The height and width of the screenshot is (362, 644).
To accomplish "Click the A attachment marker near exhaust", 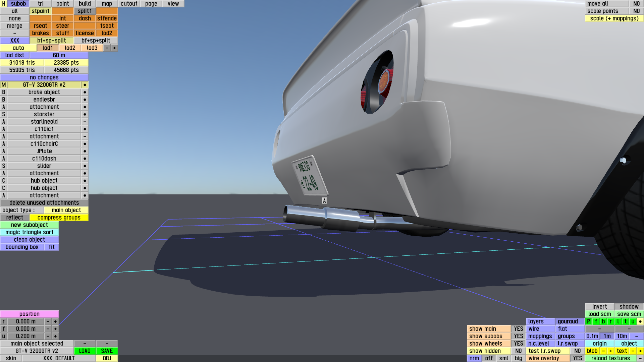I will (x=324, y=201).
